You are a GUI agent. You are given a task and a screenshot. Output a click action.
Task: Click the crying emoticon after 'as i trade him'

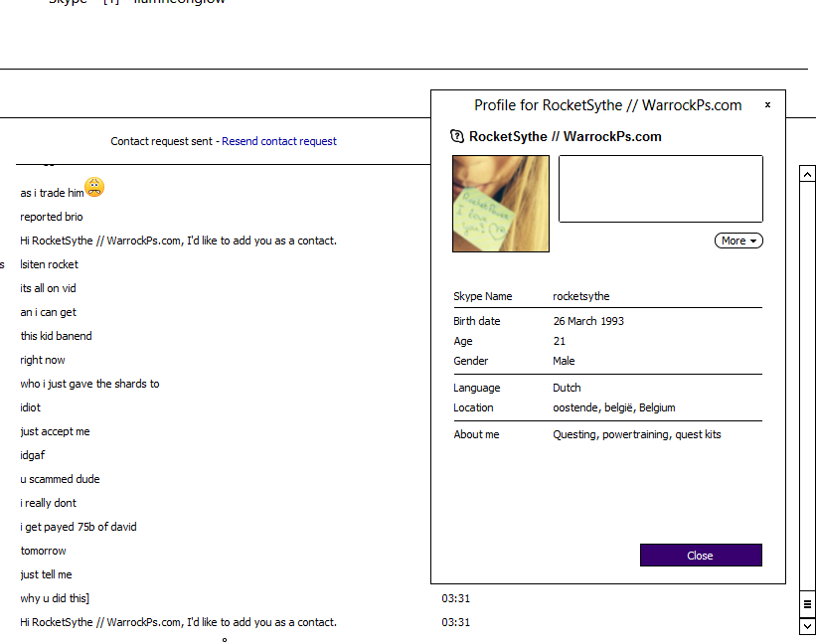coord(94,187)
